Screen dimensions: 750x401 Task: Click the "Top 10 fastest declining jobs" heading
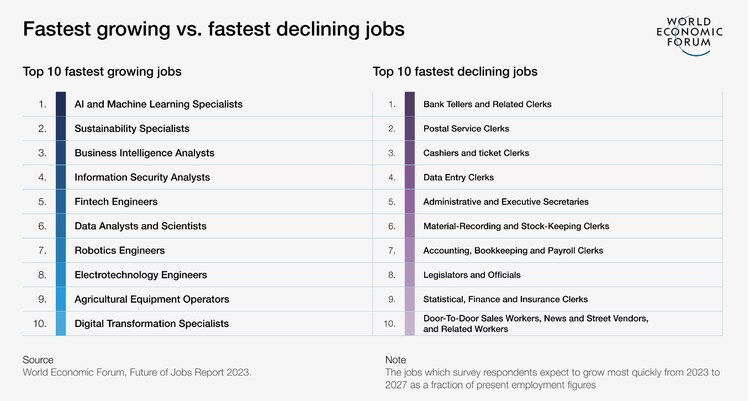(x=455, y=72)
